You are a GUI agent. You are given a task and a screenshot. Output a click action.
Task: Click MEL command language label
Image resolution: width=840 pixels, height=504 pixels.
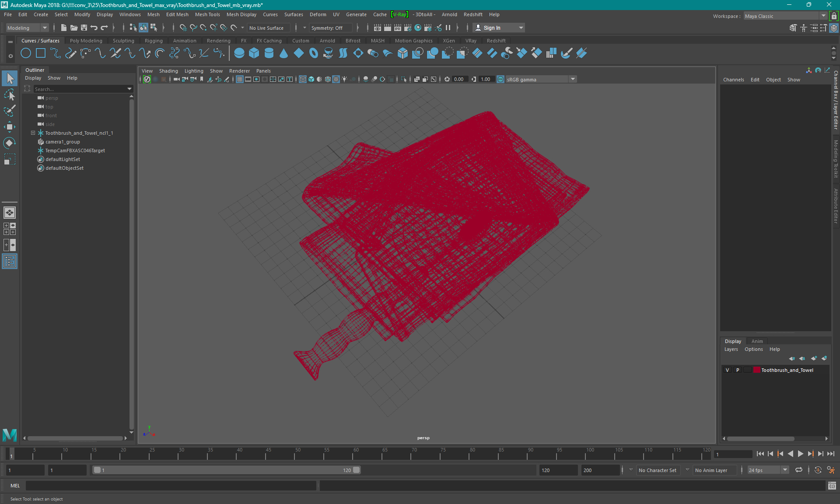pyautogui.click(x=15, y=486)
